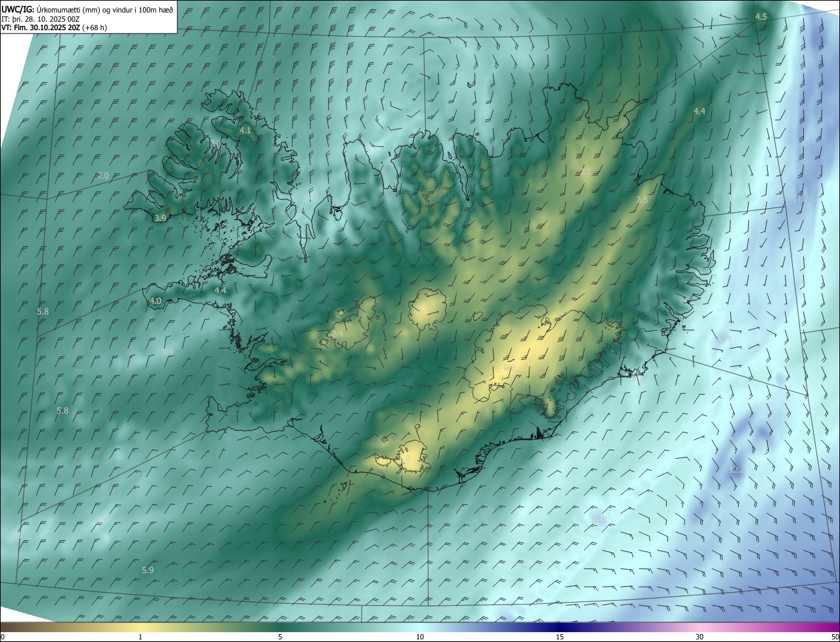
Task: Click the 1 tick on the color scale
Action: (x=140, y=637)
